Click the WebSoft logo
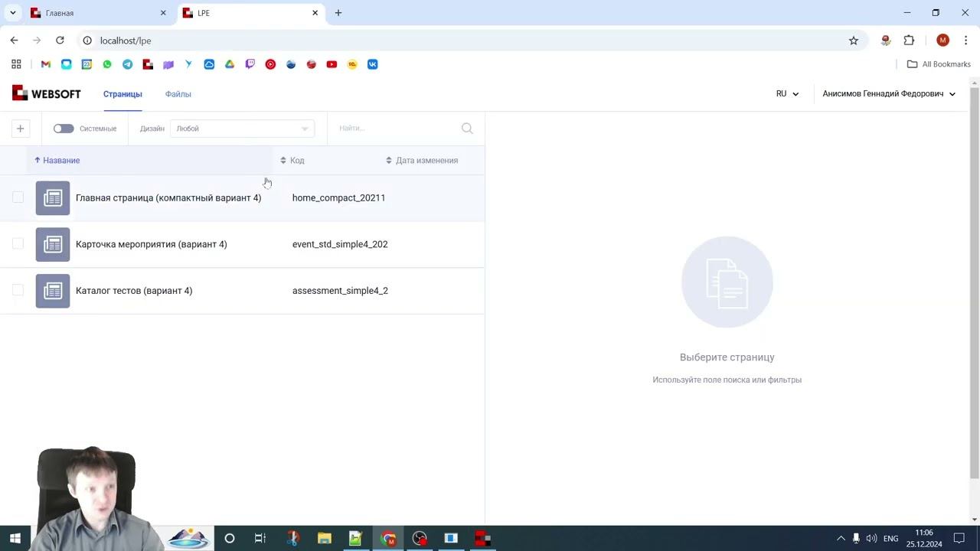980x551 pixels. [x=46, y=93]
